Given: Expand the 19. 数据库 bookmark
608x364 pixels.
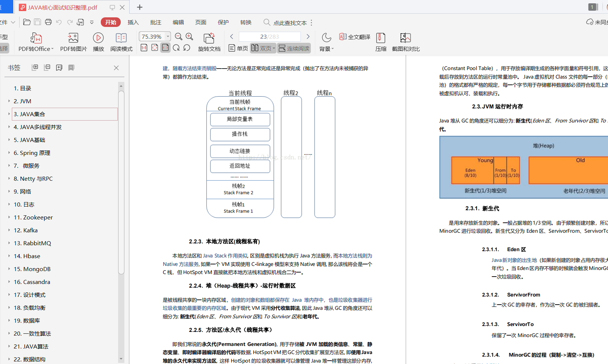Looking at the screenshot, I should coord(9,320).
